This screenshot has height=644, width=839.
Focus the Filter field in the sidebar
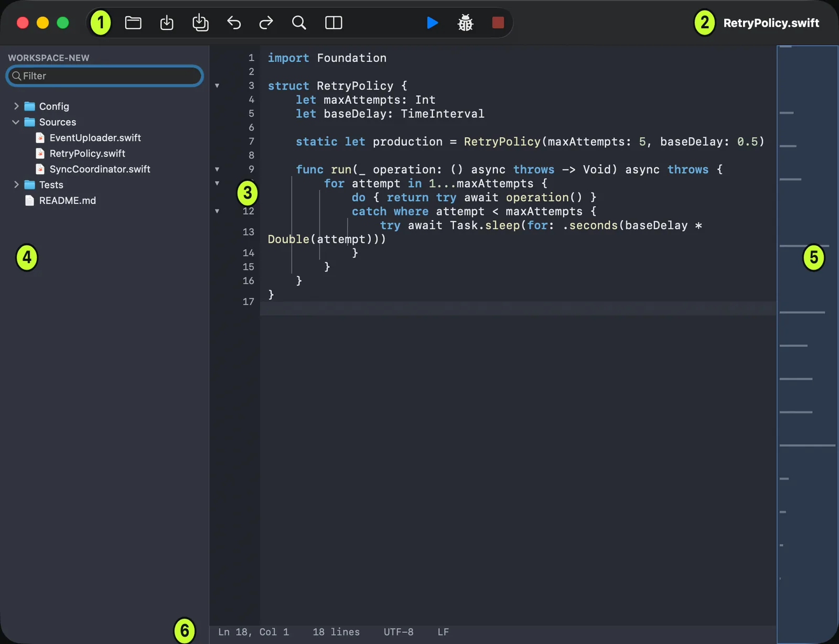pyautogui.click(x=104, y=76)
